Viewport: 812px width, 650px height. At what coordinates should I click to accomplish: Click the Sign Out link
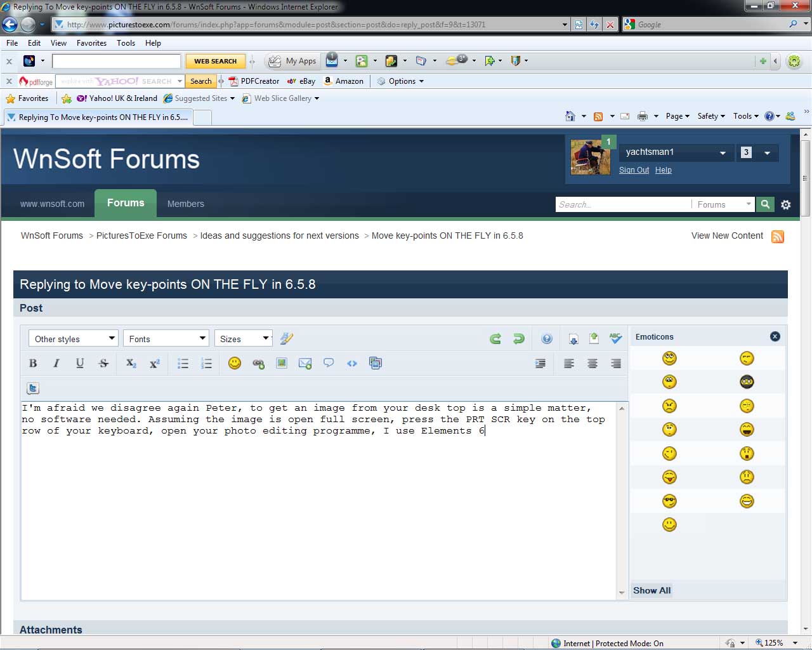tap(634, 170)
